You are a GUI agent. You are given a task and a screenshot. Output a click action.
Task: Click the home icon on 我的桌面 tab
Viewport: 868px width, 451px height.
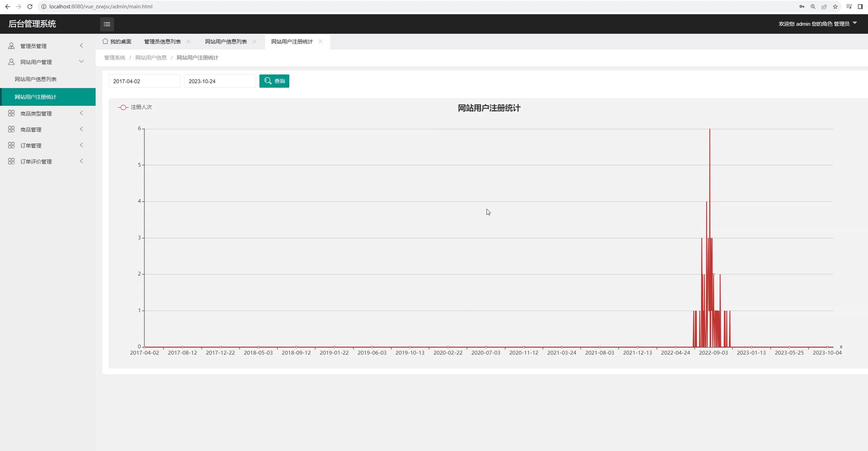tap(105, 41)
